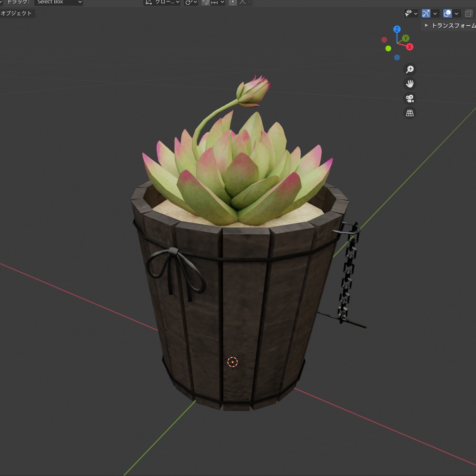Click the オブジェクト menu label

(x=16, y=13)
